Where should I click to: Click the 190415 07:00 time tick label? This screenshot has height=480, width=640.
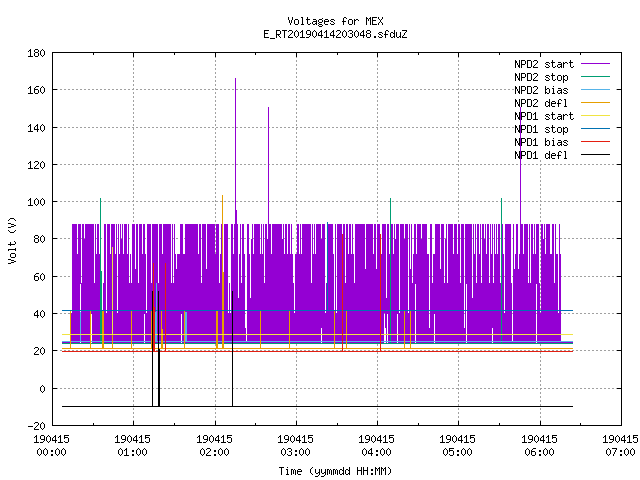(620, 446)
